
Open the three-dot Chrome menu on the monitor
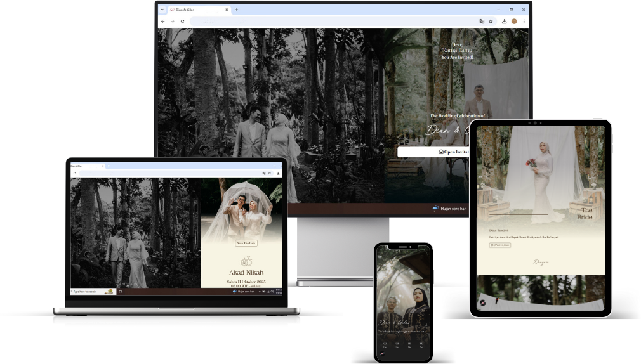(x=524, y=21)
